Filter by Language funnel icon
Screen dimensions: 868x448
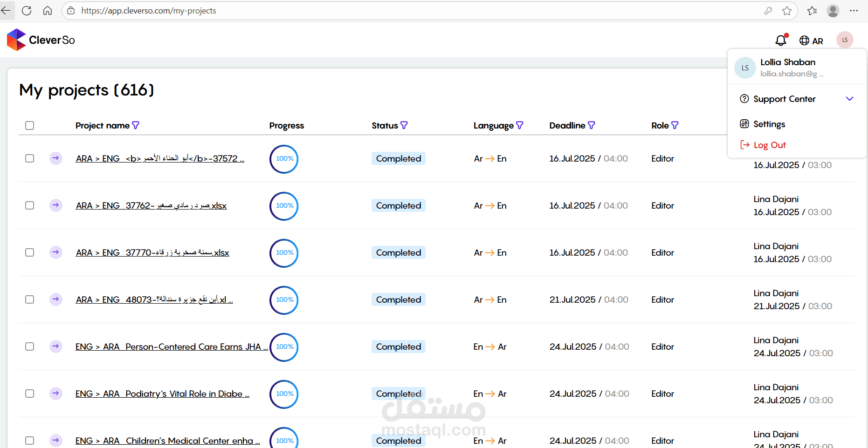(520, 125)
